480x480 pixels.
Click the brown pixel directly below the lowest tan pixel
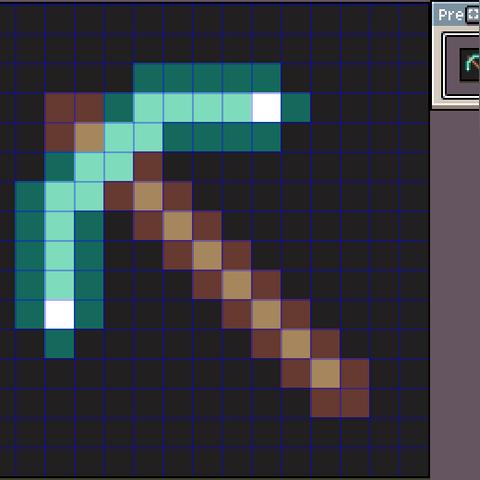tap(325, 403)
